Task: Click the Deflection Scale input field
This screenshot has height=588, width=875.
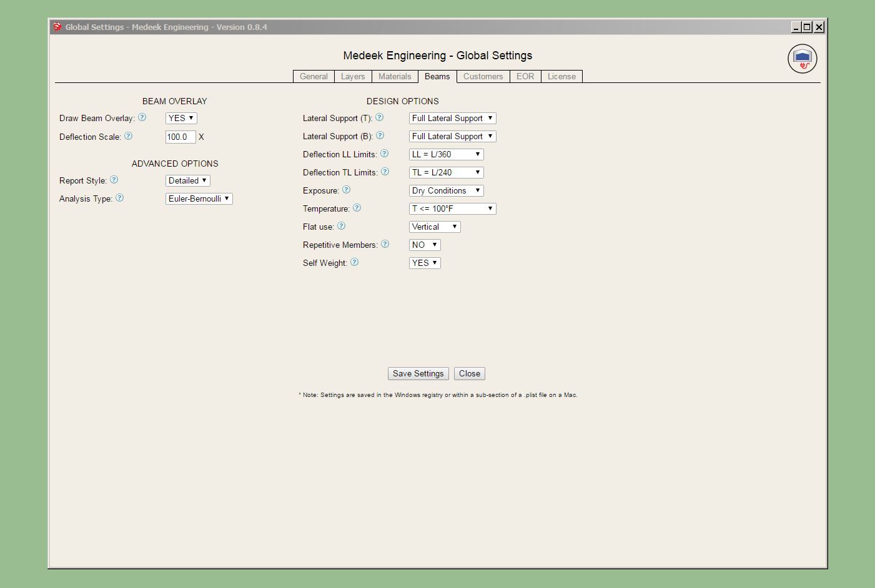Action: click(180, 137)
